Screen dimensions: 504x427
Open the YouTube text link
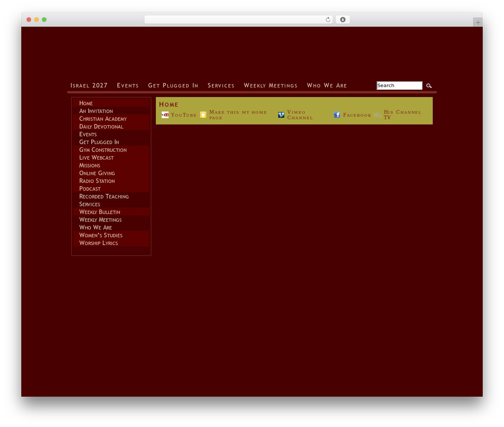pos(183,115)
